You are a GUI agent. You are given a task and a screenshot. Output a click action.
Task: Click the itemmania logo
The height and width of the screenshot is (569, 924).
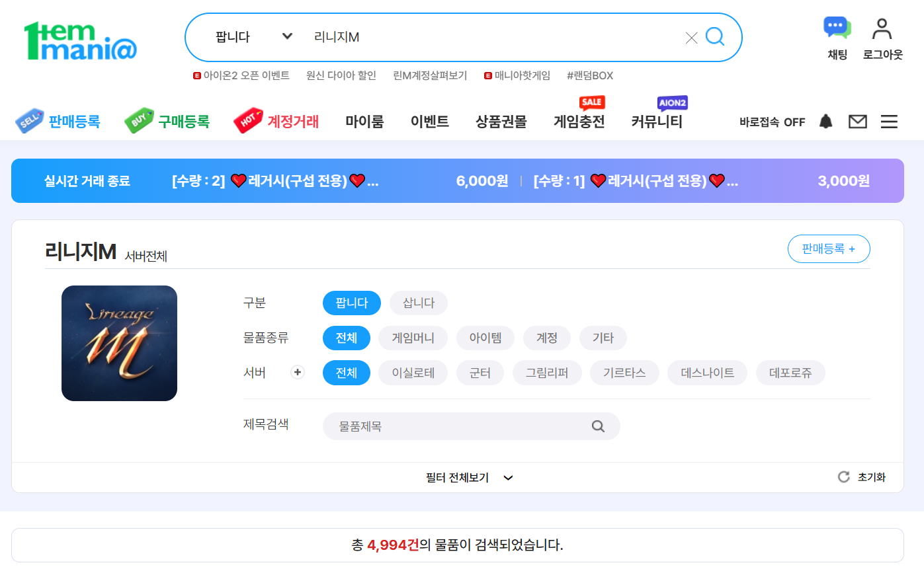tap(80, 41)
